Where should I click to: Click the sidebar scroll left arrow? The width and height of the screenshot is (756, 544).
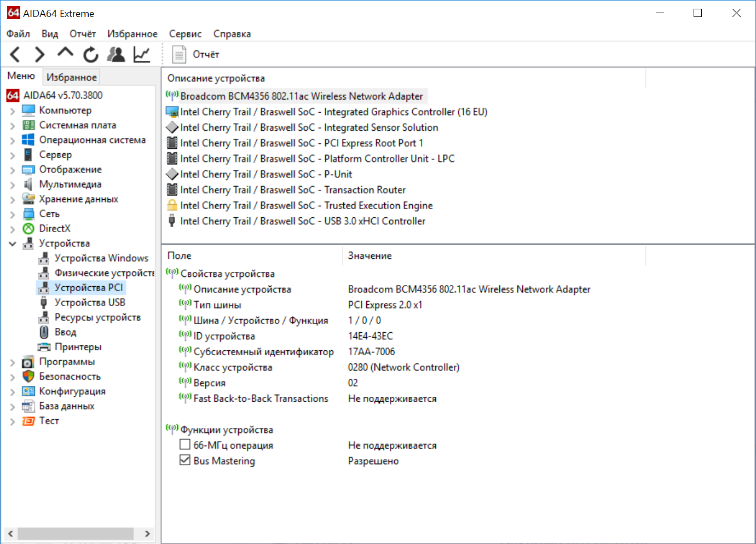[10, 534]
